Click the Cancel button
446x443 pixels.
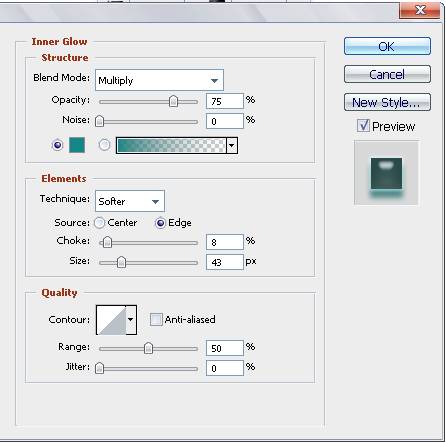[x=387, y=74]
